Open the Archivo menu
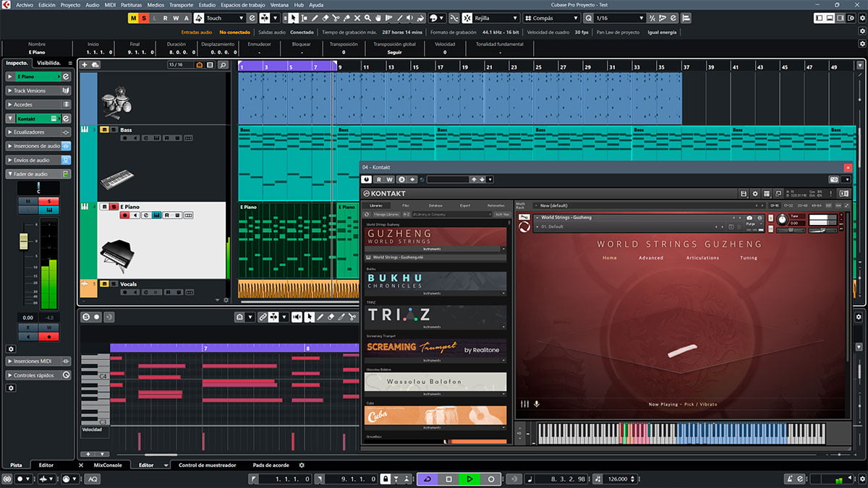Screen dimensions: 868x488 [24, 4]
